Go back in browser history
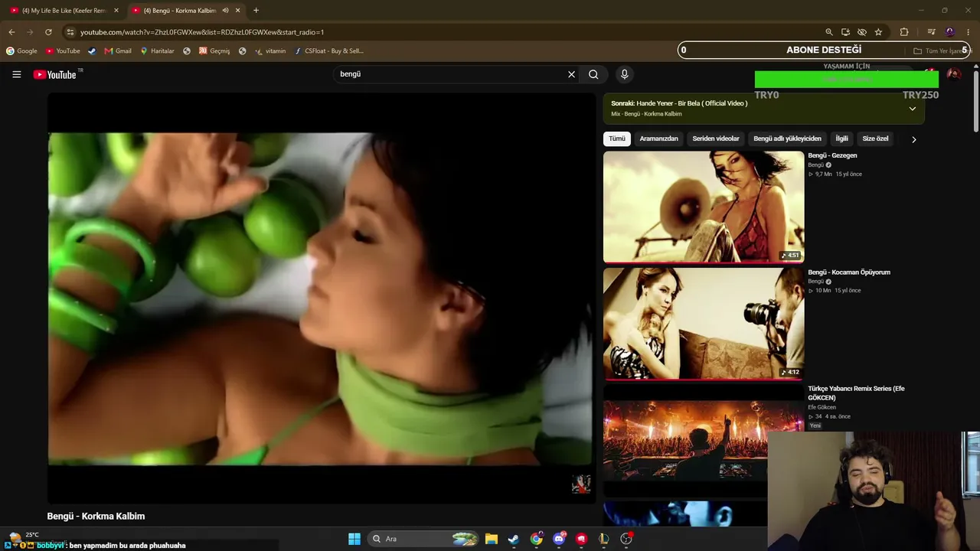This screenshot has height=551, width=980. [x=11, y=32]
